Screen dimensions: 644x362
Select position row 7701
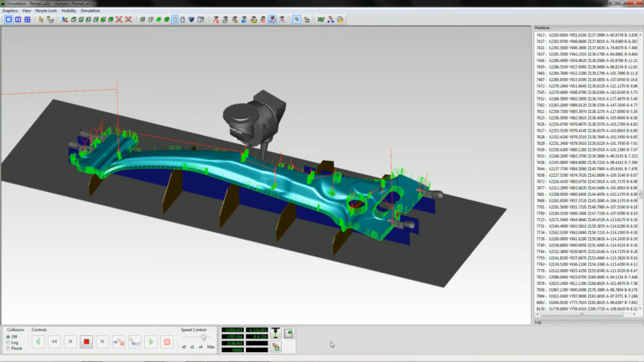pyautogui.click(x=586, y=207)
